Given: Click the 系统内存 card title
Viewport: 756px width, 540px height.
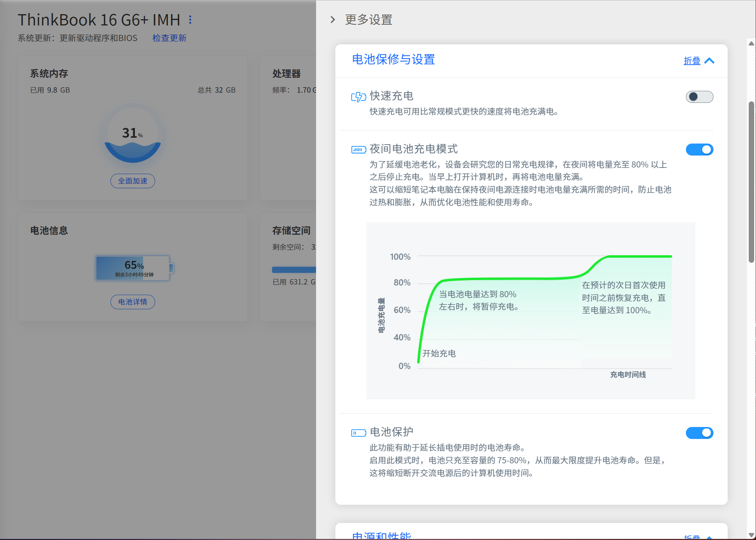Looking at the screenshot, I should (49, 74).
